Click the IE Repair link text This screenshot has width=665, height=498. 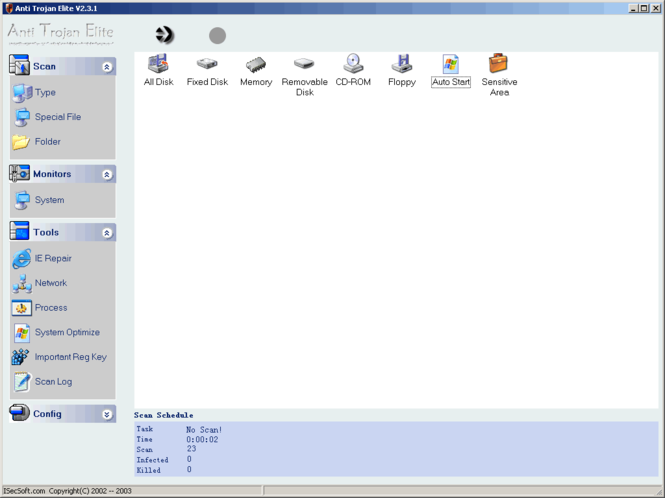point(53,258)
